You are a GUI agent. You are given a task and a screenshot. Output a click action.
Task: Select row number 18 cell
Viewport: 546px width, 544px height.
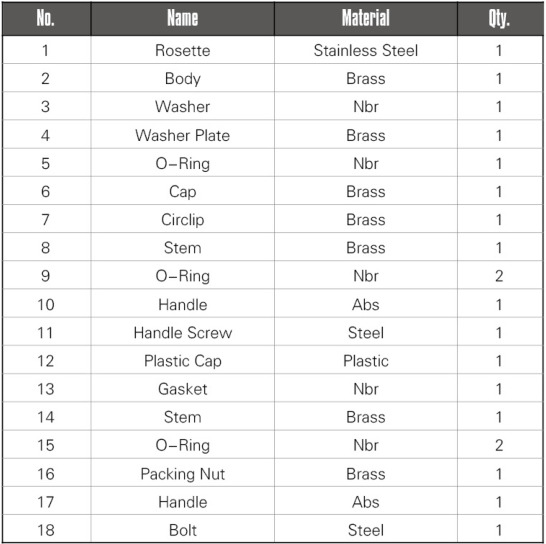[x=46, y=530]
